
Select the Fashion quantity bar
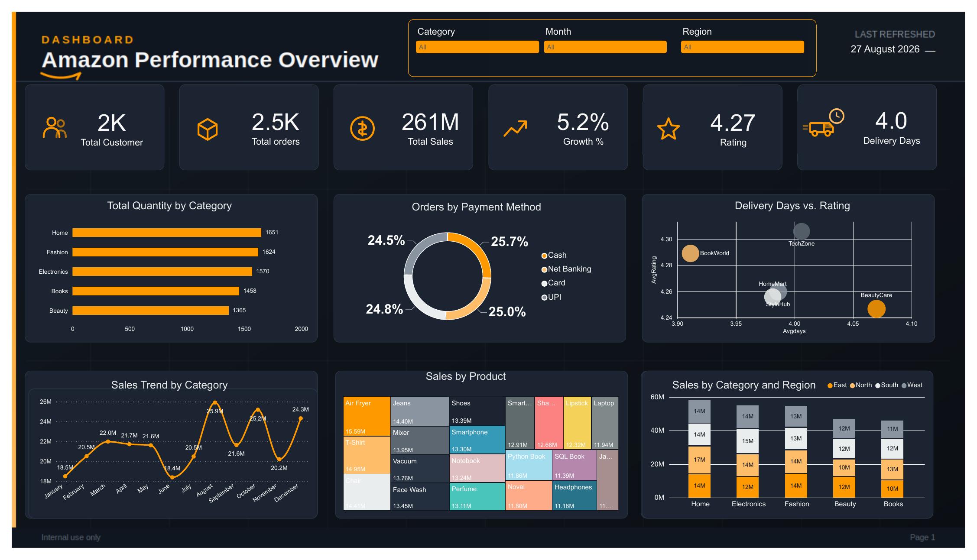click(x=165, y=252)
